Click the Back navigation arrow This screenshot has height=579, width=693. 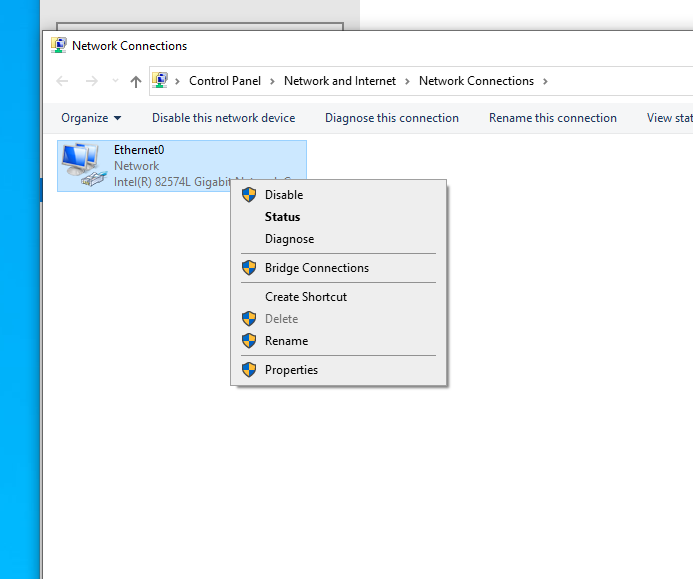click(62, 81)
